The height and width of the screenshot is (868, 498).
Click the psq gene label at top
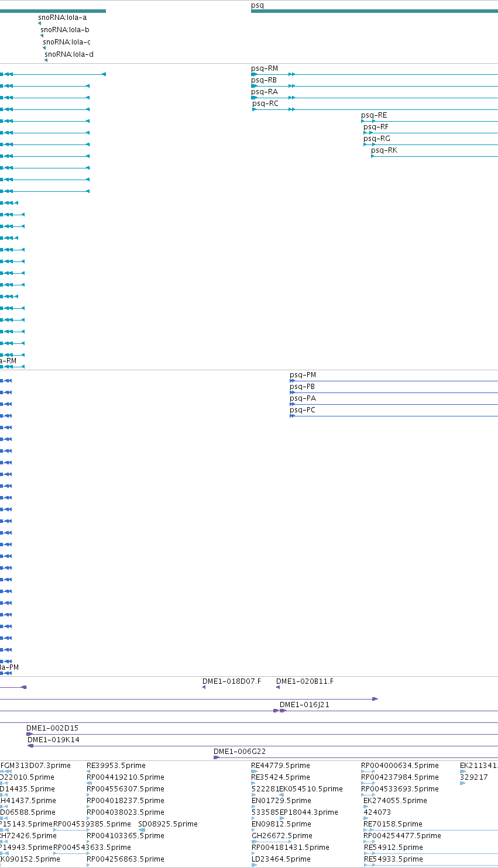click(257, 5)
